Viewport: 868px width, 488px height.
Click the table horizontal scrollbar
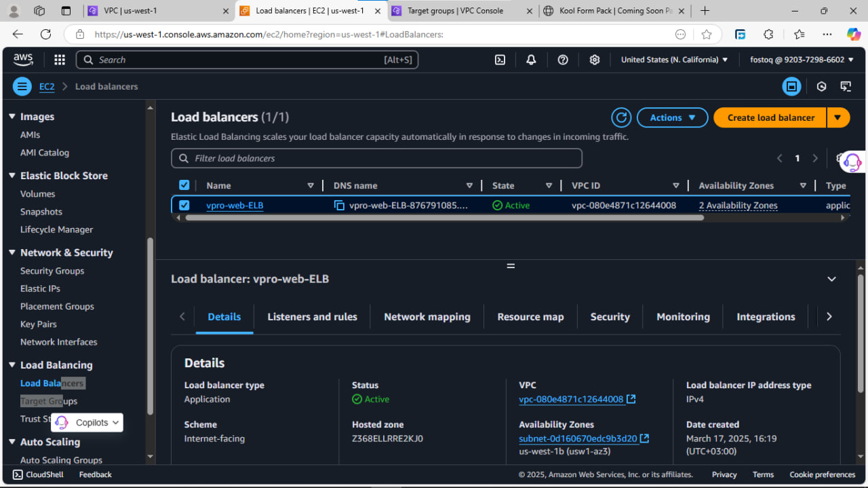click(x=443, y=218)
